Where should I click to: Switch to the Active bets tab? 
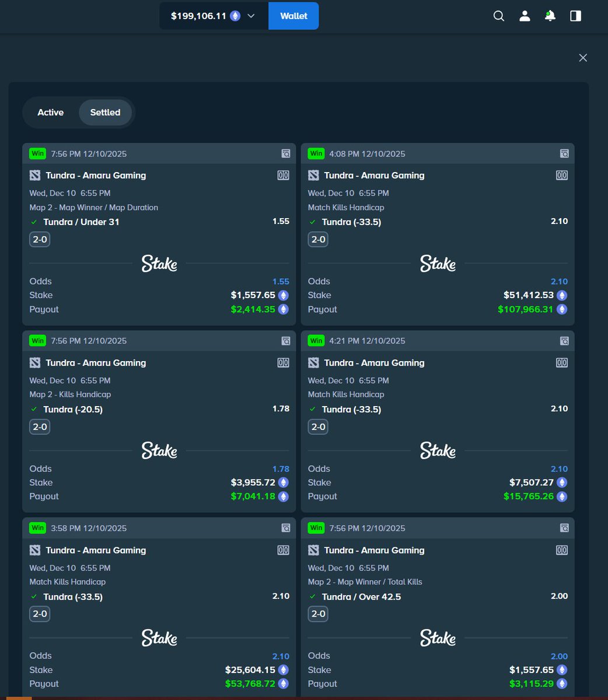[50, 112]
